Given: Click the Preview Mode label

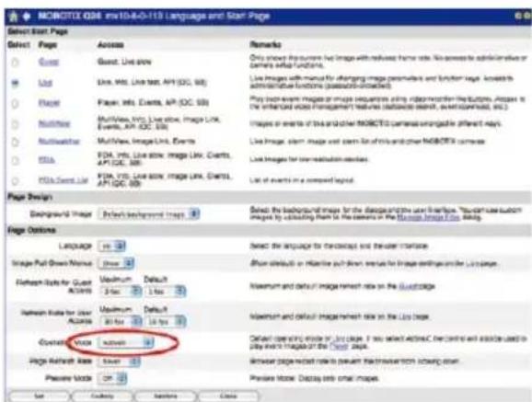Looking at the screenshot, I should click(x=69, y=378).
